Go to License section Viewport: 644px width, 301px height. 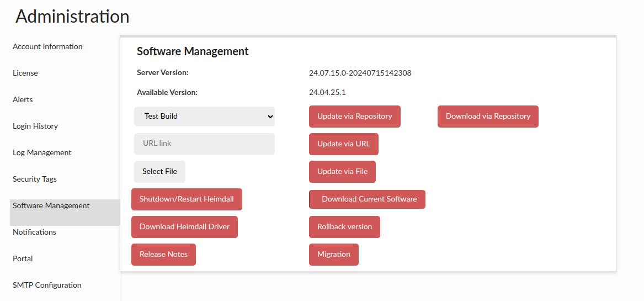25,73
